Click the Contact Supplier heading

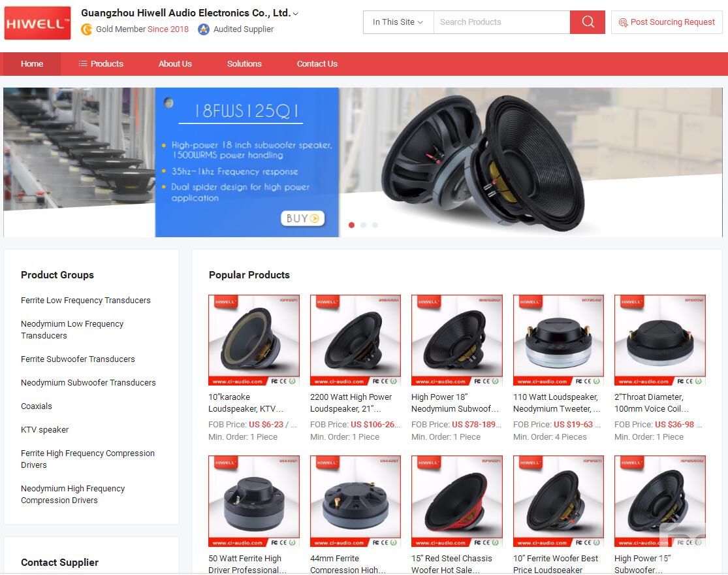60,563
